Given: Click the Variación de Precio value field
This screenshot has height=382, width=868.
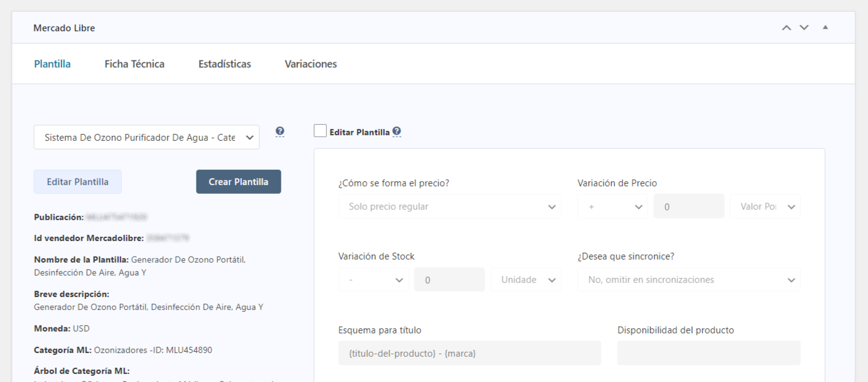Looking at the screenshot, I should (x=689, y=207).
